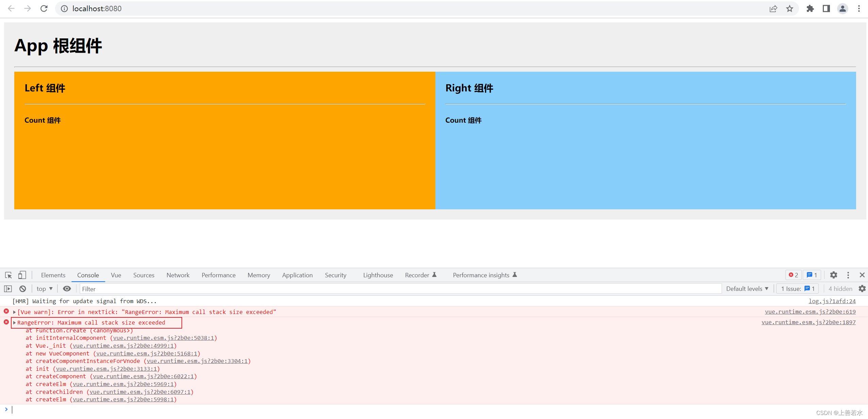Click the Left 组件 heading
The image size is (868, 419).
(x=45, y=88)
